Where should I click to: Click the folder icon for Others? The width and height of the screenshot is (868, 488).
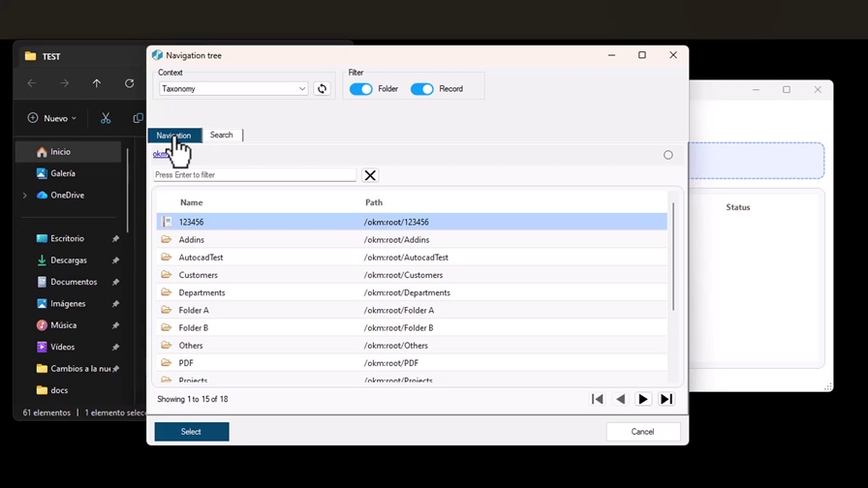click(x=166, y=346)
